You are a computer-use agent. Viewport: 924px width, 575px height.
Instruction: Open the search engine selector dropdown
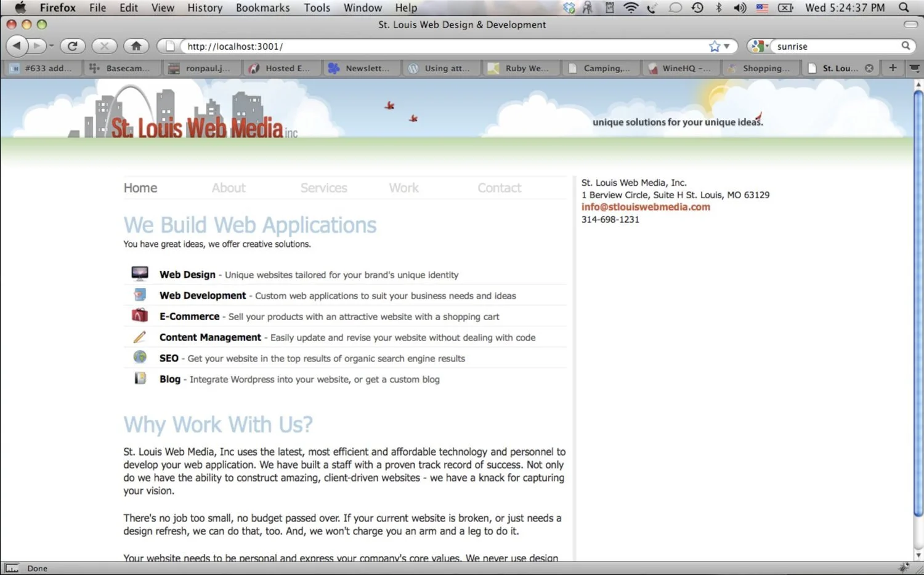pyautogui.click(x=759, y=46)
